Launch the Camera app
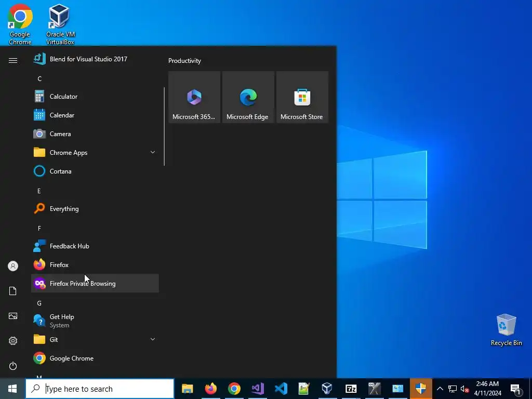Image resolution: width=532 pixels, height=399 pixels. [x=95, y=134]
